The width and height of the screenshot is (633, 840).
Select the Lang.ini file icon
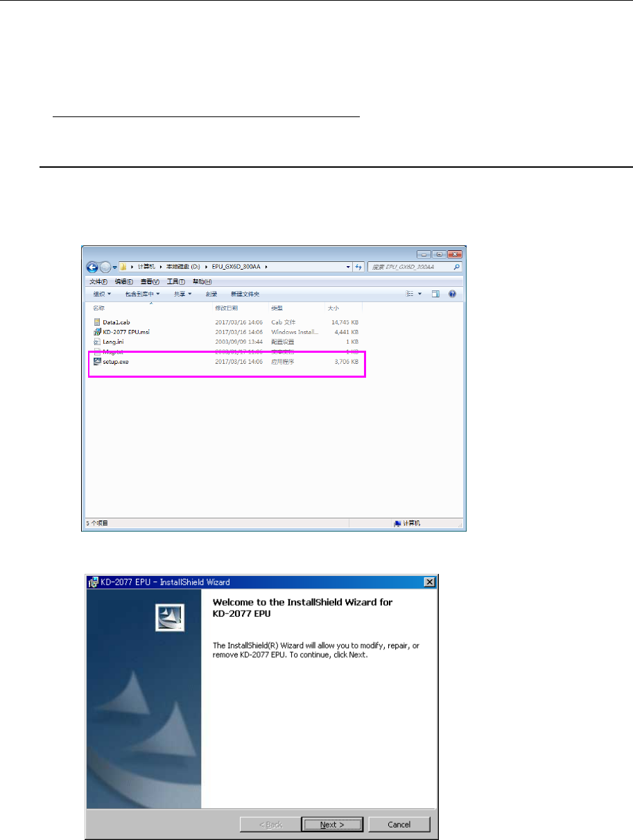(97, 342)
